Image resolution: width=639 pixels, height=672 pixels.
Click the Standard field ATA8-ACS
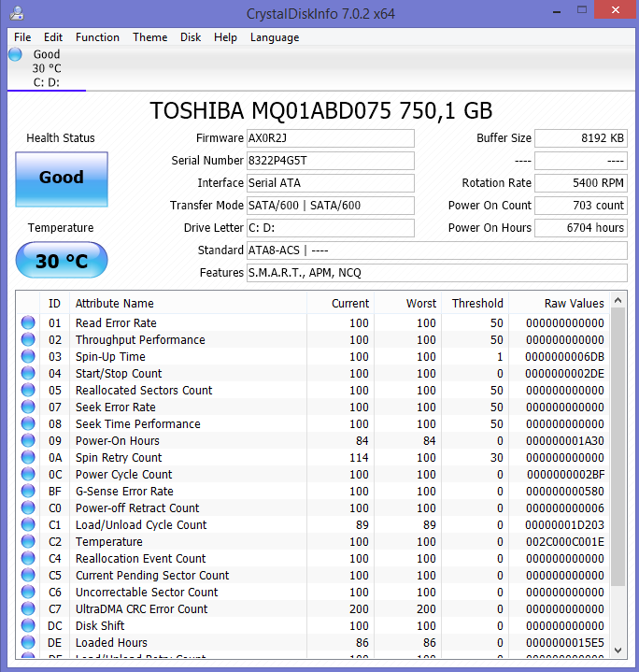(x=437, y=250)
